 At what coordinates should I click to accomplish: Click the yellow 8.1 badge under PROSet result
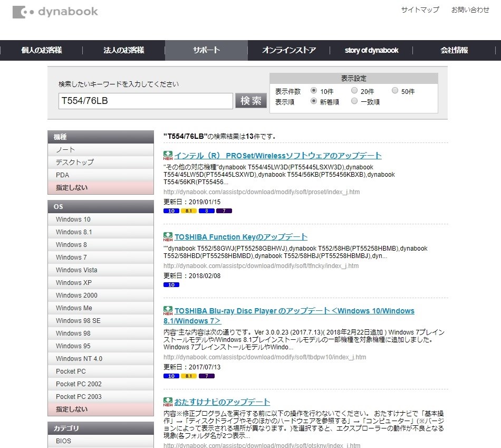188,211
